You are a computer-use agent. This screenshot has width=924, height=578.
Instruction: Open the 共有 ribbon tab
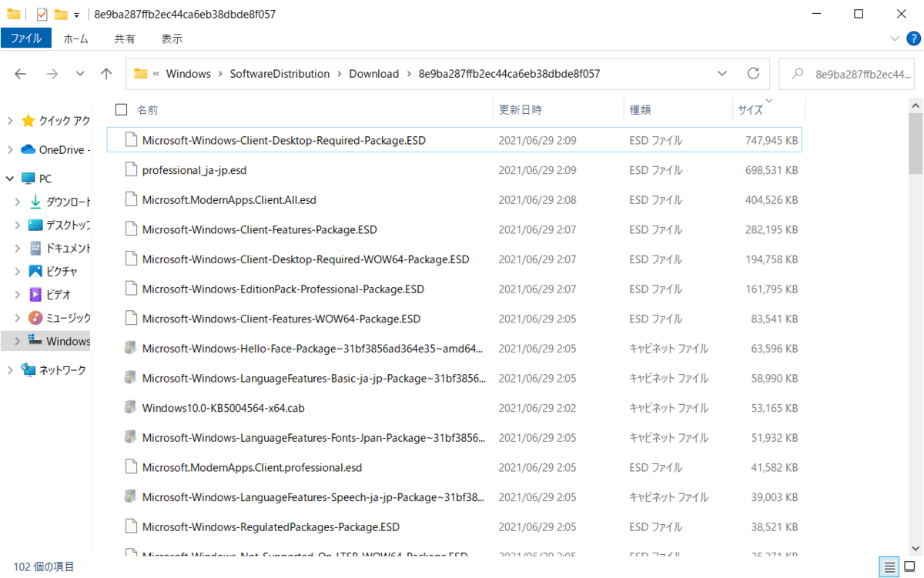click(x=125, y=38)
